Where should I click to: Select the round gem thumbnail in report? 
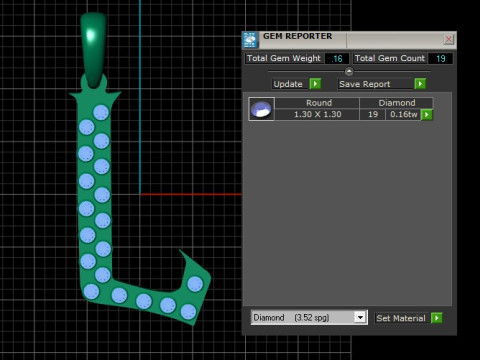(261, 109)
